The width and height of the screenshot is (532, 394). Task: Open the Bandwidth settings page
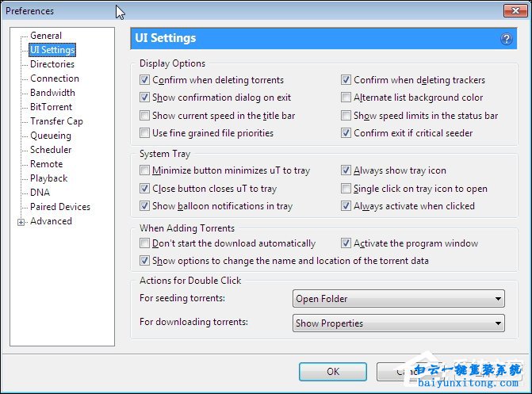point(52,93)
